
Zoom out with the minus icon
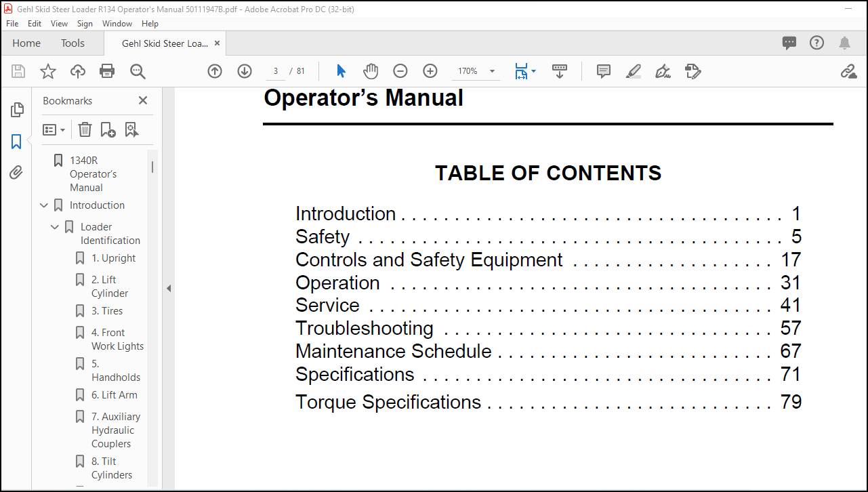pos(400,71)
